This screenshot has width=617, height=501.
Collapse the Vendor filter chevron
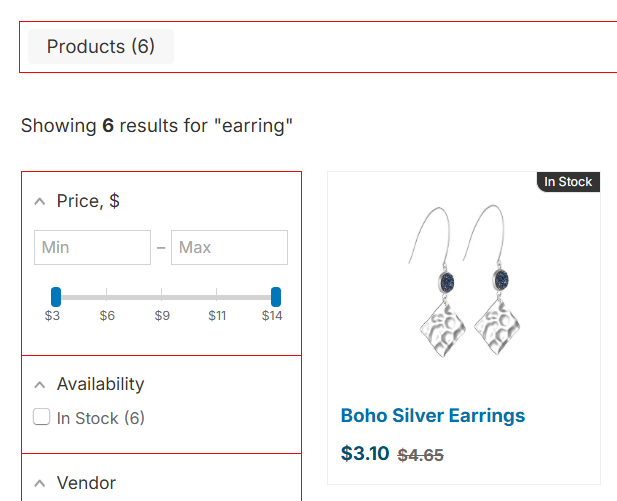(40, 484)
